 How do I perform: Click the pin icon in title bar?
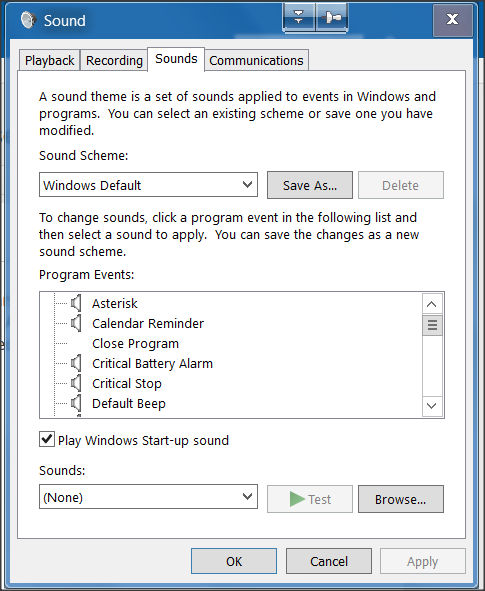332,17
